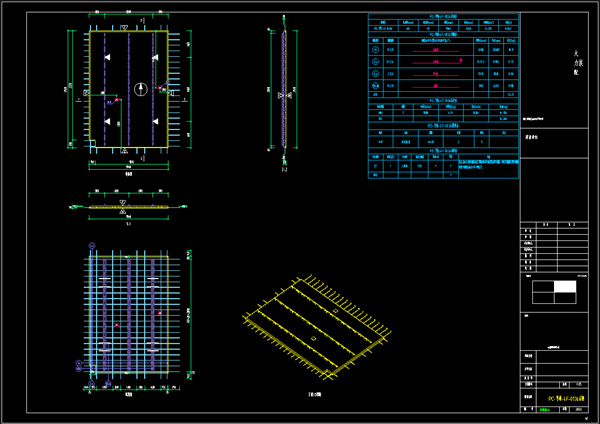Click the lower square opening in the isometric slab
The height and width of the screenshot is (424, 600).
click(x=314, y=338)
